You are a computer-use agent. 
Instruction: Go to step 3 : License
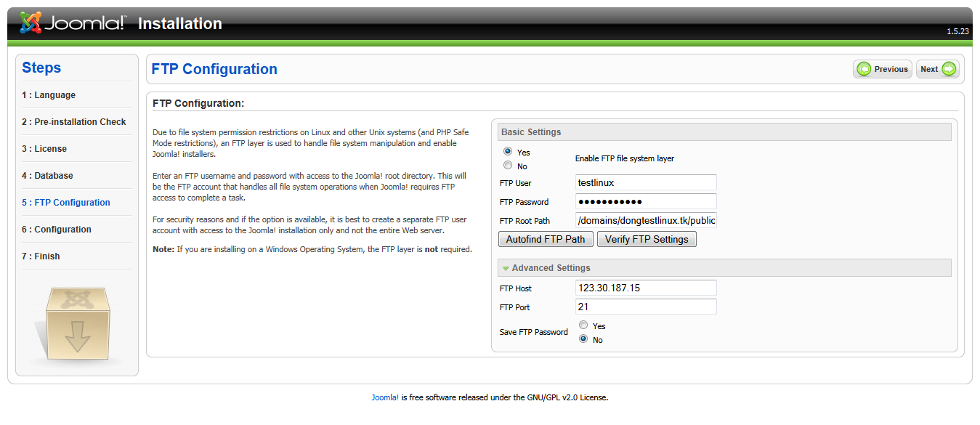click(44, 149)
